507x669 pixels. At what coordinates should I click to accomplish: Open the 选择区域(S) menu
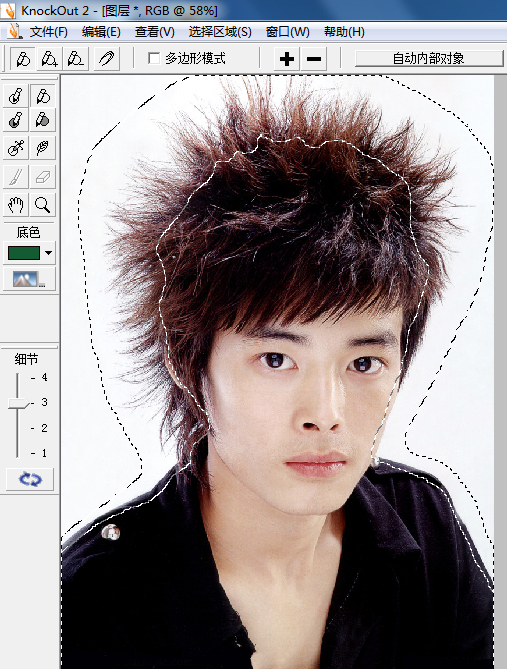coord(220,32)
